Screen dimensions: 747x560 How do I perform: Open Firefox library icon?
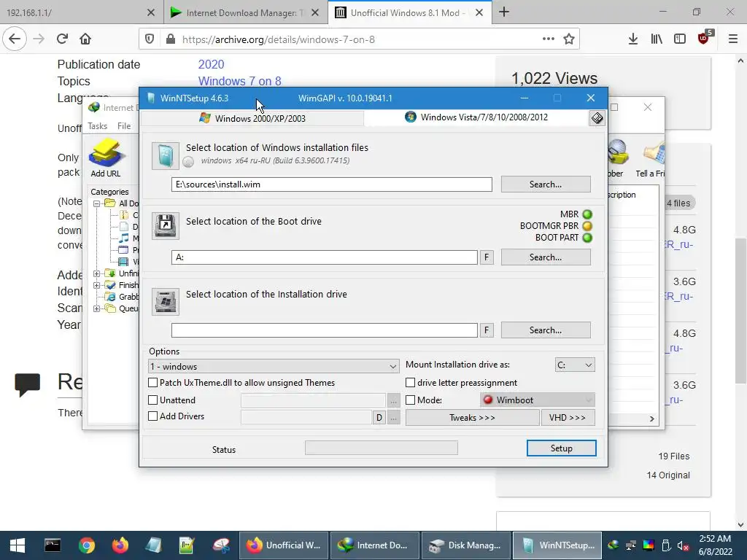(x=657, y=39)
